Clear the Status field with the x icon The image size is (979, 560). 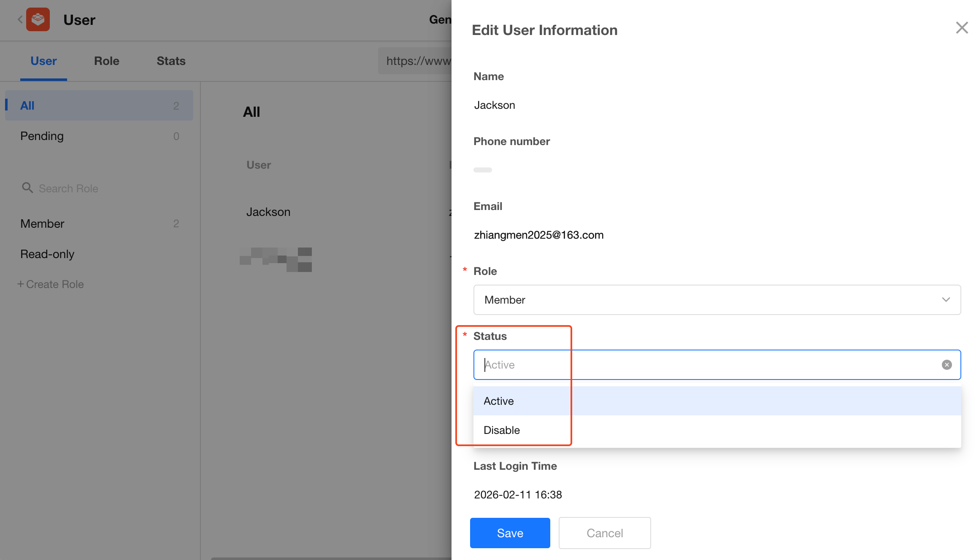click(x=947, y=365)
